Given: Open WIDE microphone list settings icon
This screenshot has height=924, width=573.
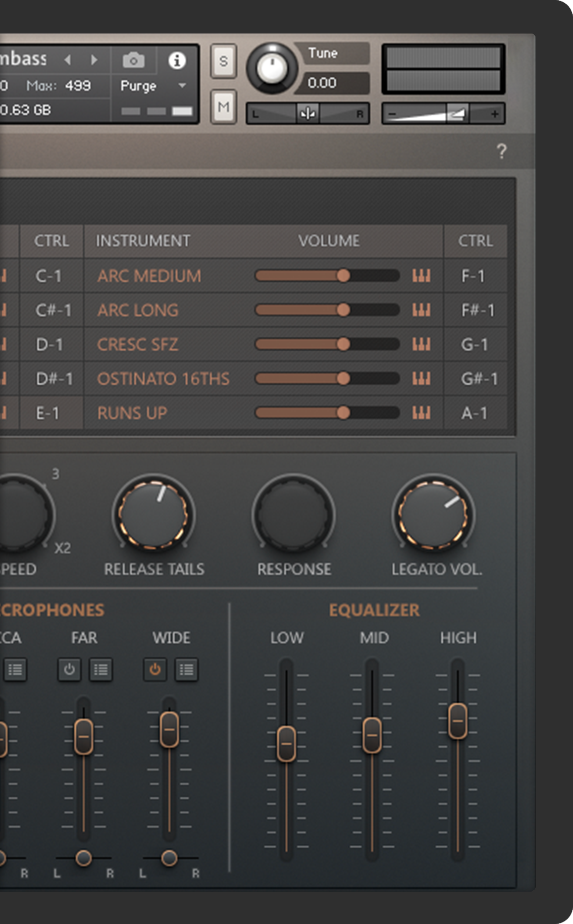Looking at the screenshot, I should [x=186, y=670].
